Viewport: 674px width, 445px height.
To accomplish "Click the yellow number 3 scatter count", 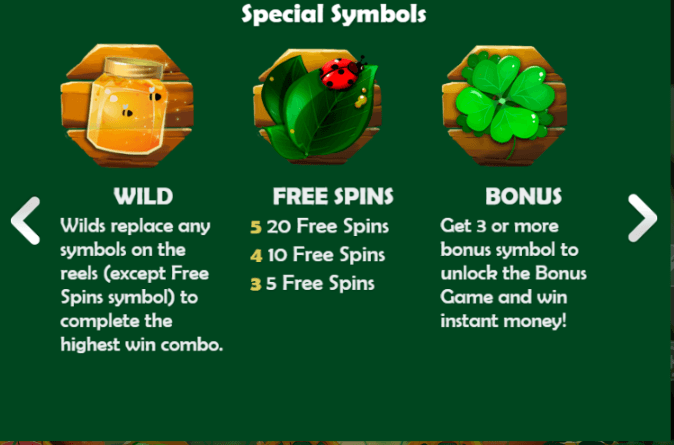I will (256, 284).
